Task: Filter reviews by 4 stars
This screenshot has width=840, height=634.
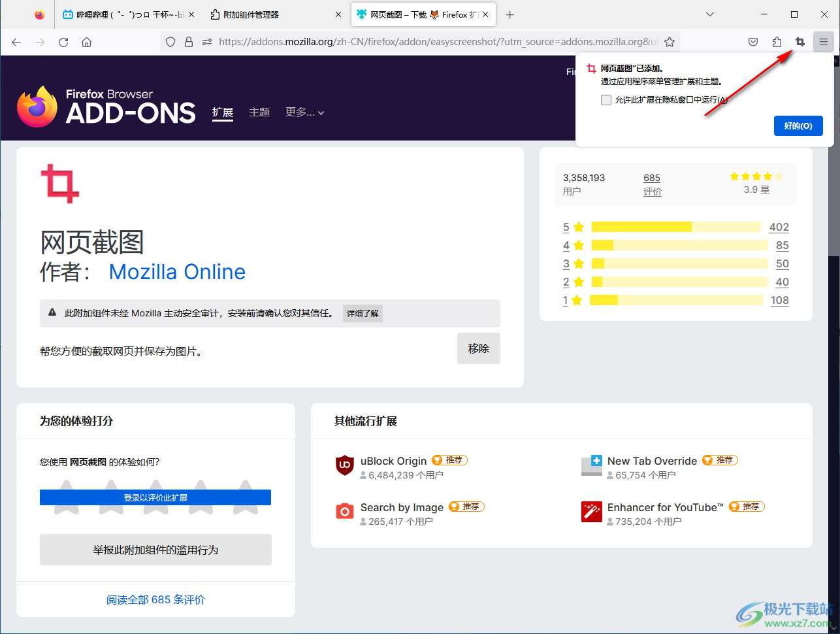Action: coord(573,245)
